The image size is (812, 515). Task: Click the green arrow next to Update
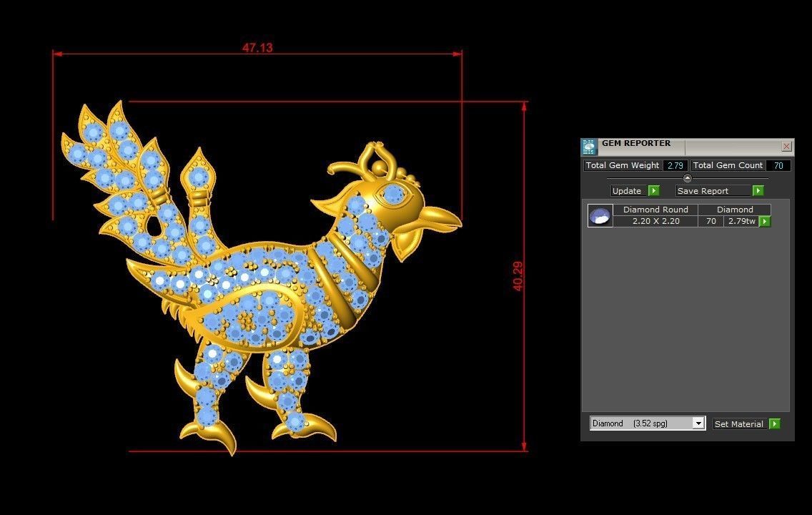[x=654, y=191]
